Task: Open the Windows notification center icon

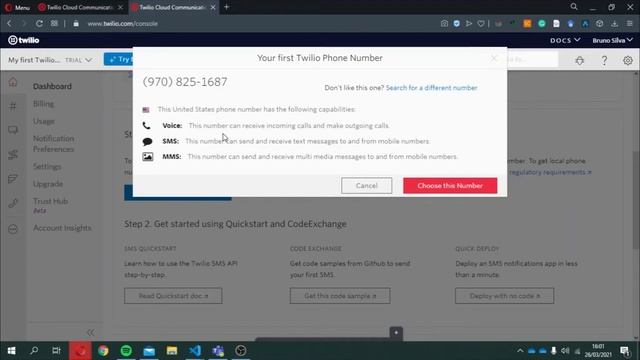Action: (624, 351)
